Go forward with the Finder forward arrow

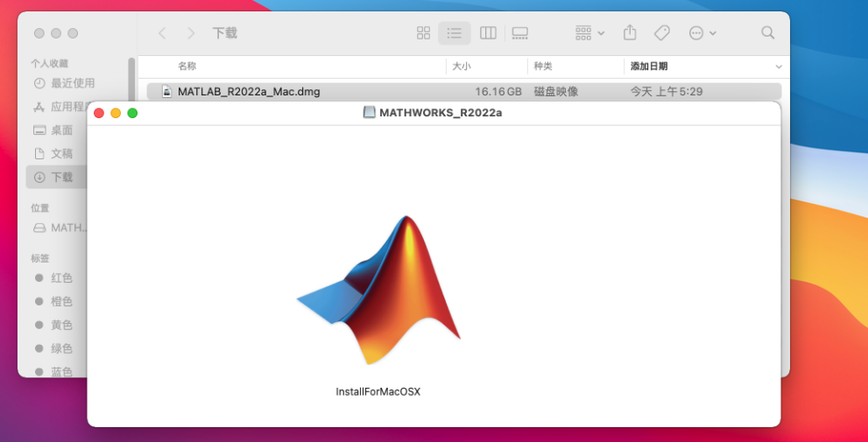(x=191, y=33)
